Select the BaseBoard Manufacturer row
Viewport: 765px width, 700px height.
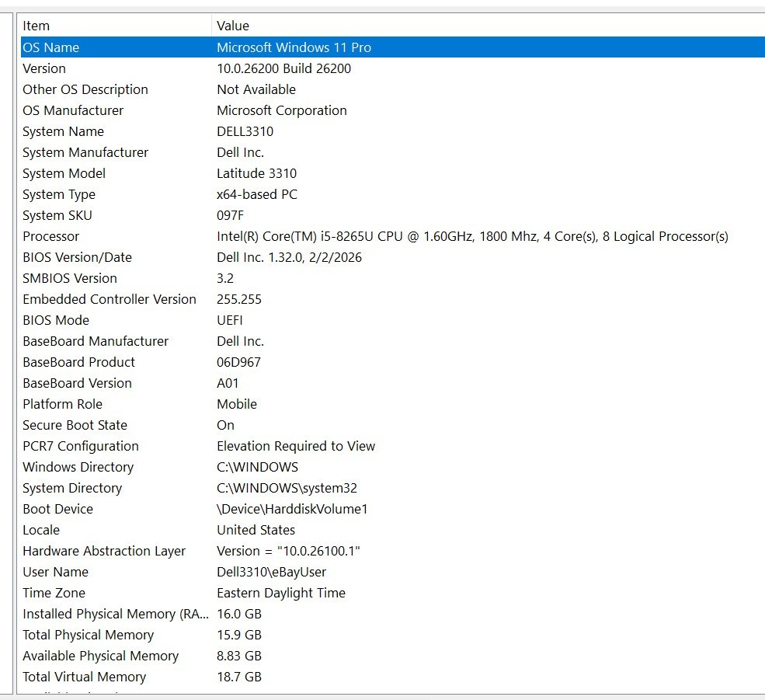393,341
